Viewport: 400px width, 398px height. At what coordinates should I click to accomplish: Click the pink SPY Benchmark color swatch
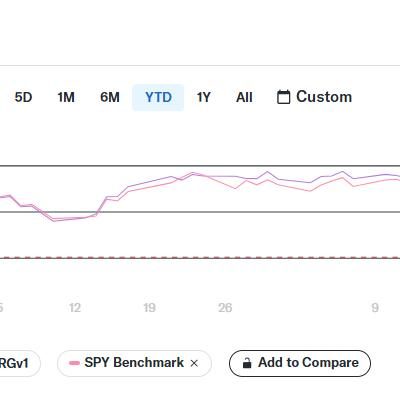coord(74,363)
